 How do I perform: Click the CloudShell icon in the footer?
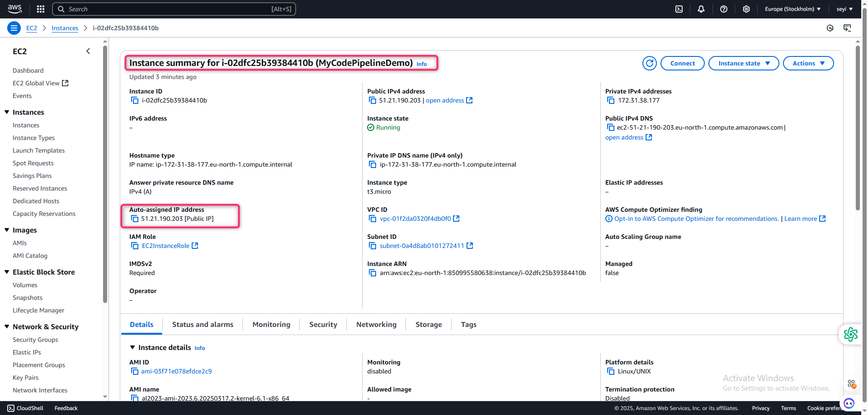coord(11,408)
